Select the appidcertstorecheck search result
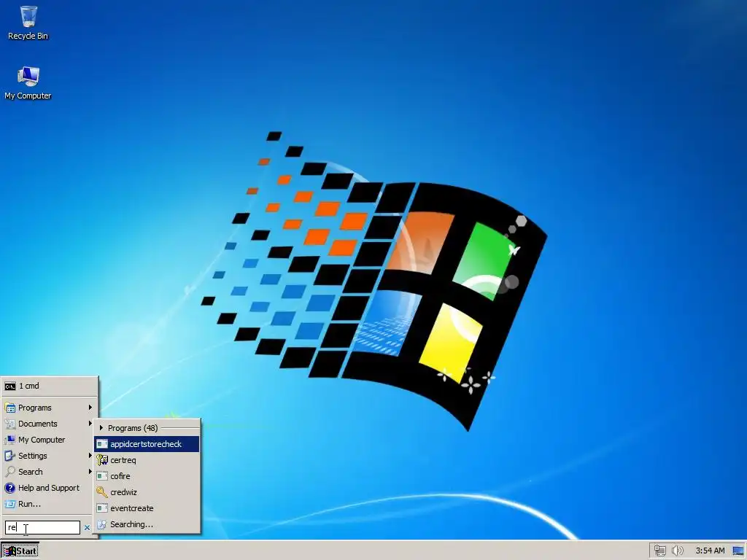Image resolution: width=747 pixels, height=560 pixels. pos(147,444)
